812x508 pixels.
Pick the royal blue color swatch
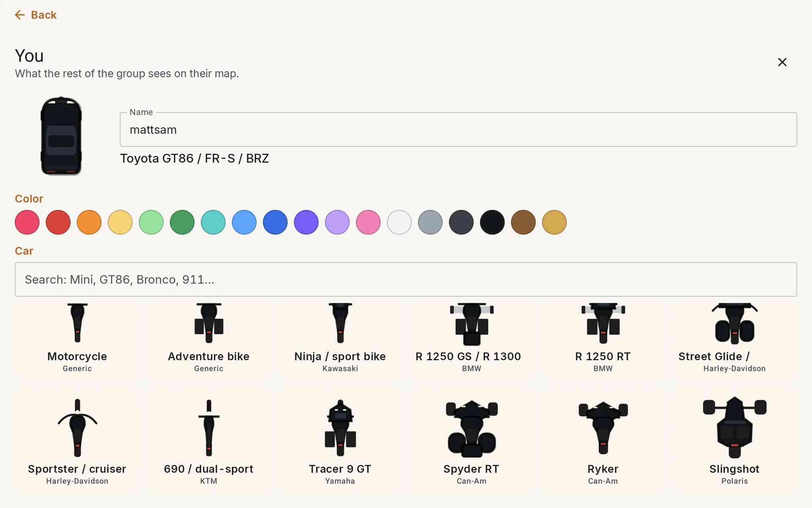(275, 222)
